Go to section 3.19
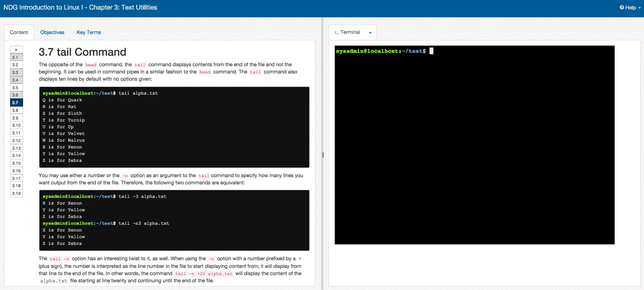644x290 pixels. (x=16, y=193)
